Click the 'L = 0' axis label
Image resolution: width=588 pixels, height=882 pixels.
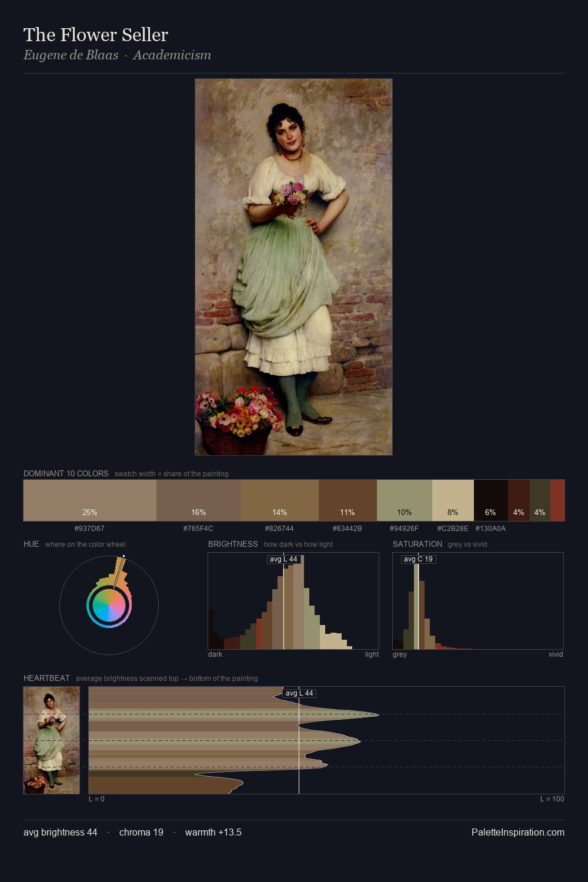[x=96, y=799]
